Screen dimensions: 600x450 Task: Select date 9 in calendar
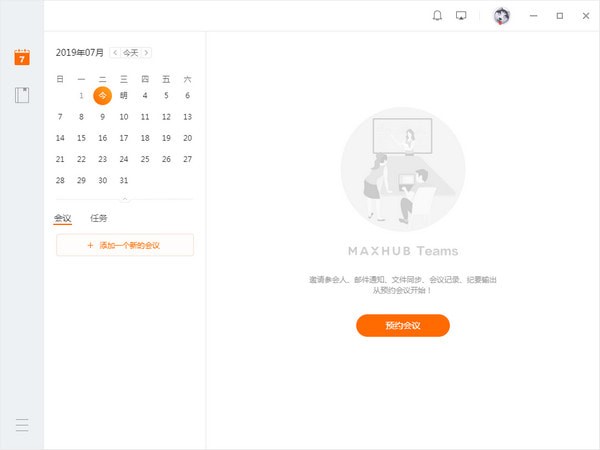coord(103,117)
